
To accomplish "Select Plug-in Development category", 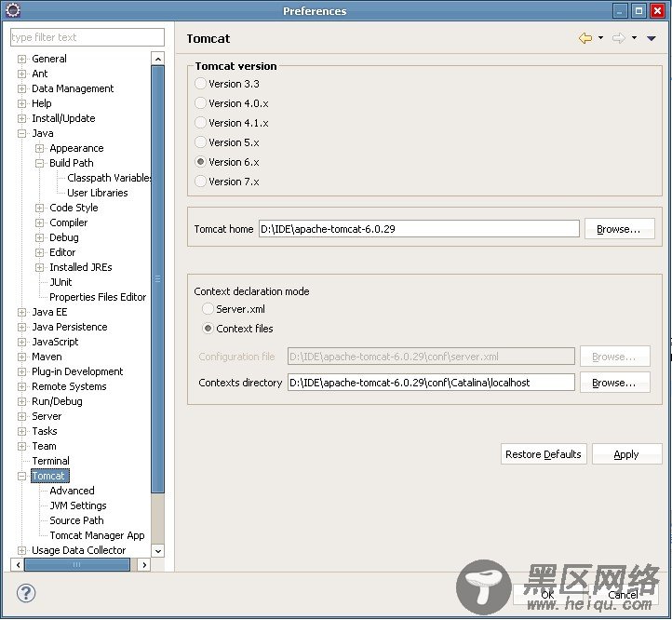I will 77,371.
